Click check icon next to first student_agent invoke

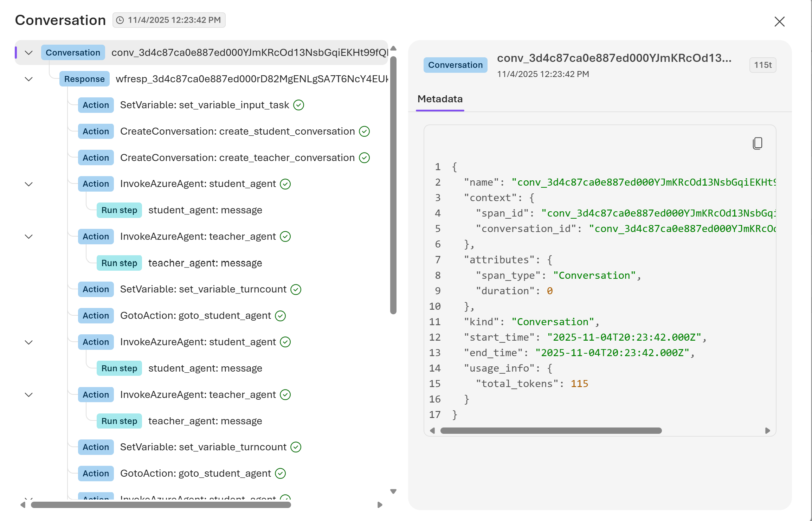285,184
